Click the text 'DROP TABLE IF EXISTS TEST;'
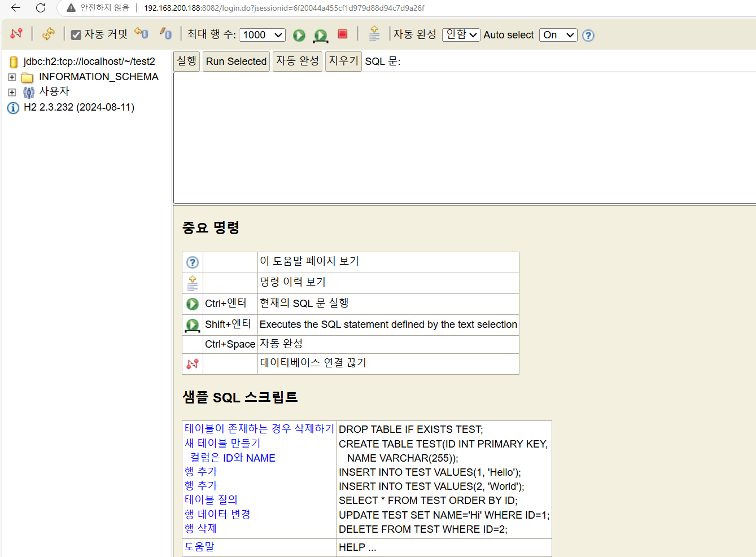This screenshot has height=557, width=756. click(411, 429)
